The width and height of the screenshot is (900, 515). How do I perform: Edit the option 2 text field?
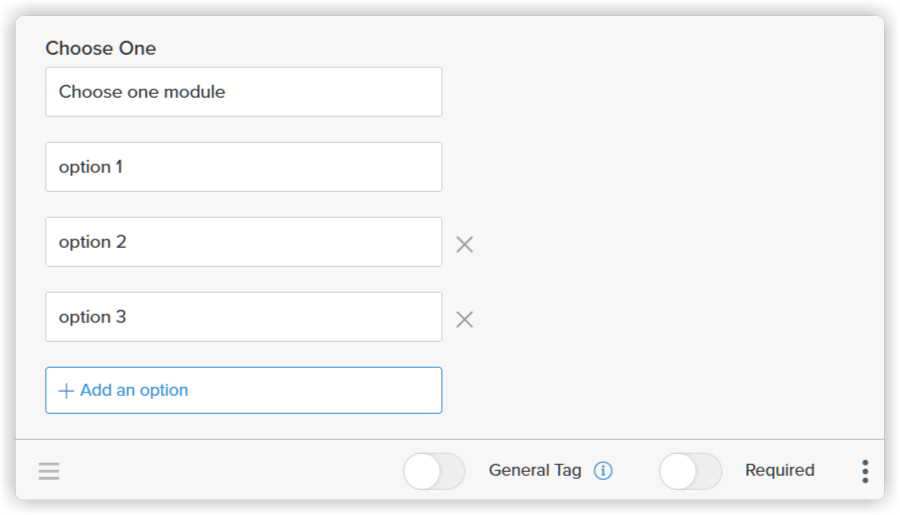243,242
